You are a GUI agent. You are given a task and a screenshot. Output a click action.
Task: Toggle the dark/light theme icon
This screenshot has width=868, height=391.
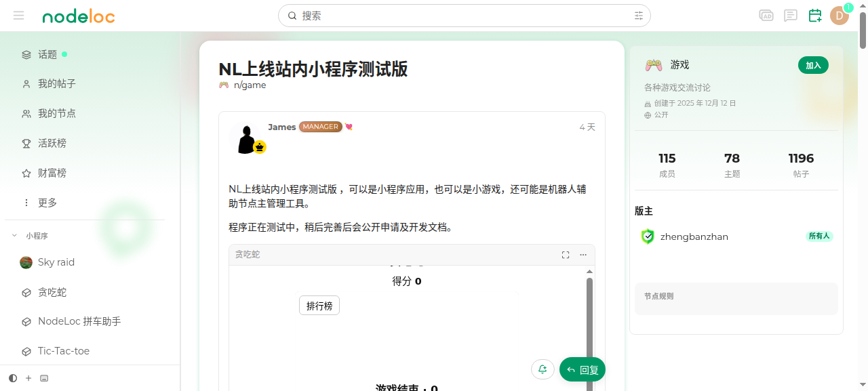coord(13,378)
